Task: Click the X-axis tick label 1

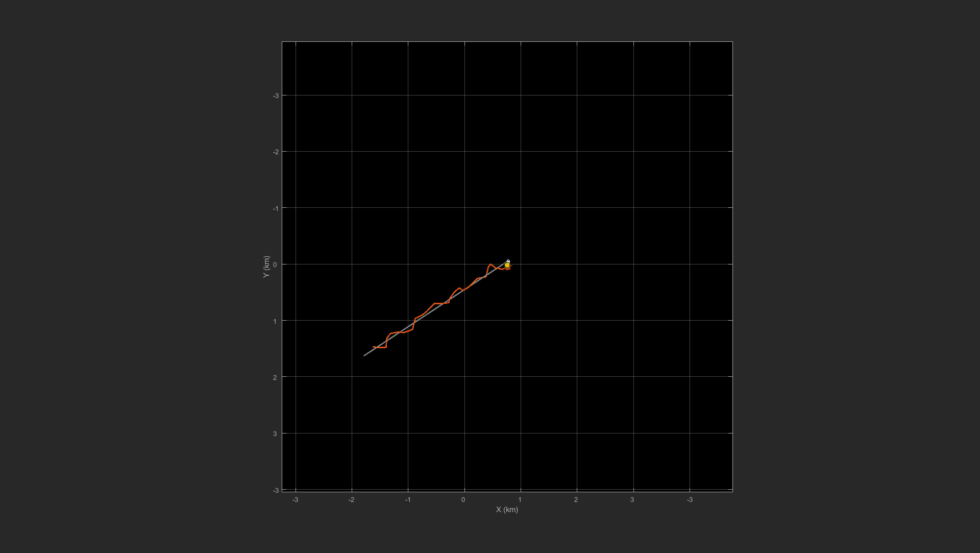Action: [520, 500]
